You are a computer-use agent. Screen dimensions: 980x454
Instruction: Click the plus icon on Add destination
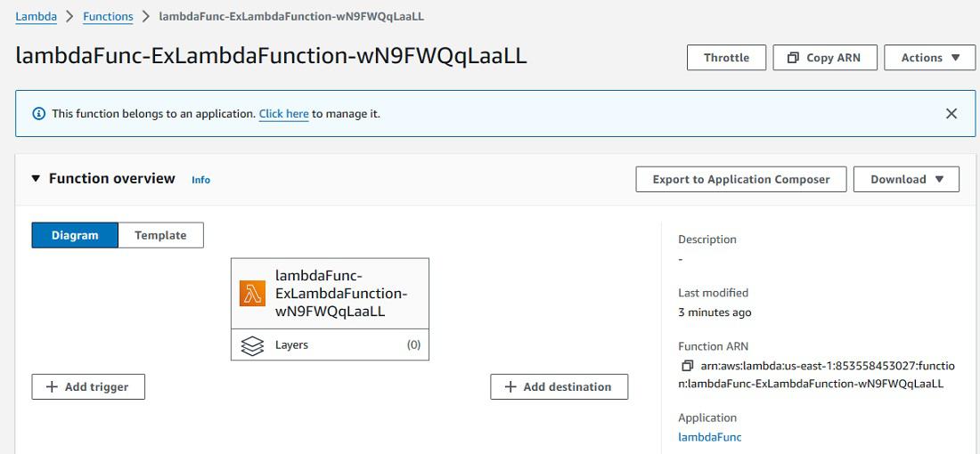(x=510, y=387)
